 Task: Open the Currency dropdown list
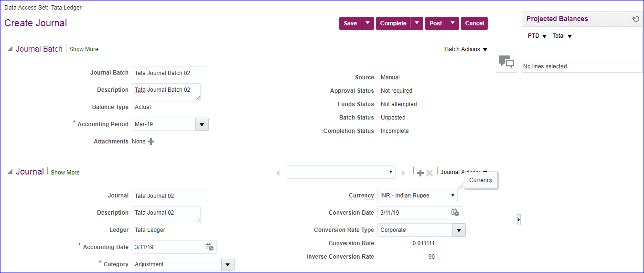tap(452, 196)
